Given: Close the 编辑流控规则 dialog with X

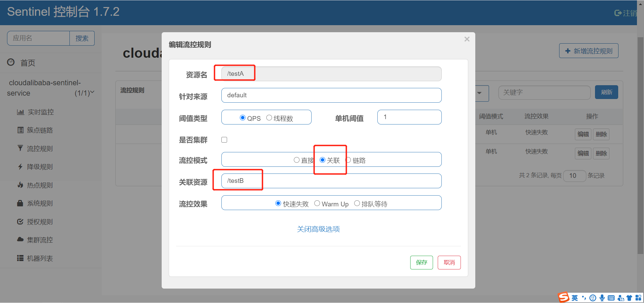Looking at the screenshot, I should coord(467,39).
